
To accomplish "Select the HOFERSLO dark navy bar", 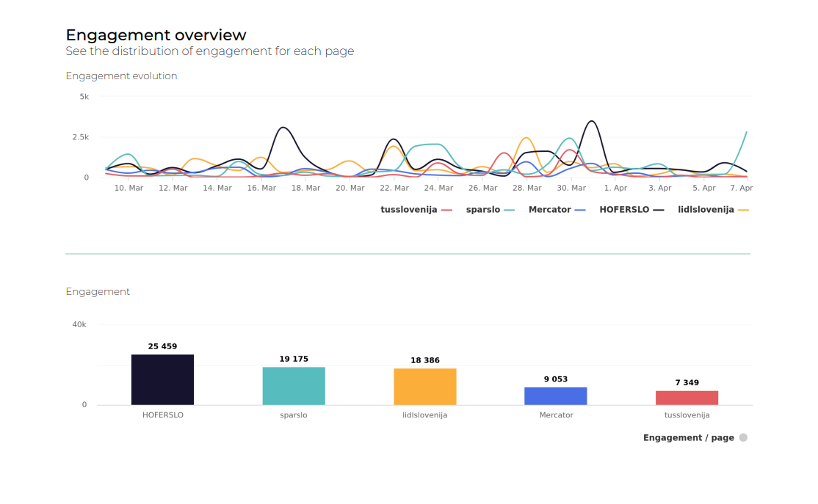I will tap(162, 379).
